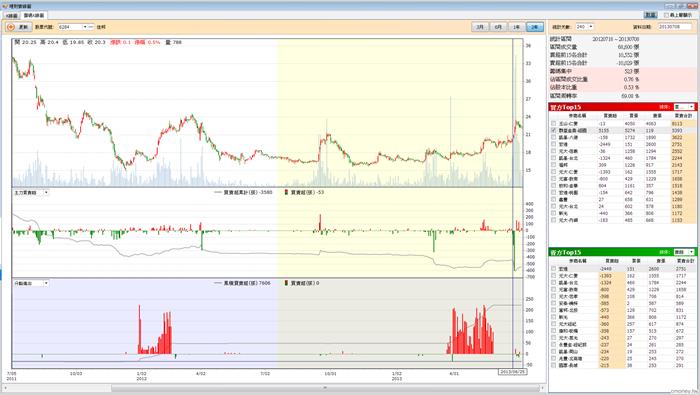Tick buy Top15 row with total 2143
Screen dimensions: 700x395
click(x=554, y=165)
